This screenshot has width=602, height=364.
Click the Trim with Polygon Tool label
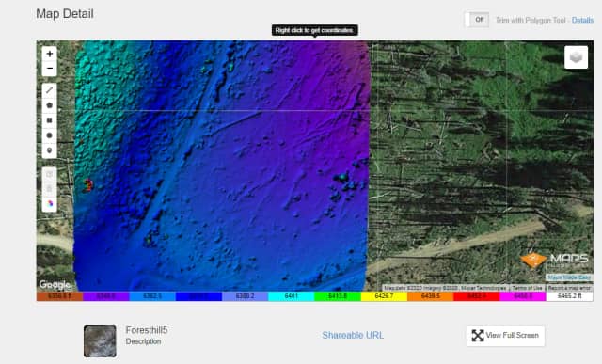531,20
